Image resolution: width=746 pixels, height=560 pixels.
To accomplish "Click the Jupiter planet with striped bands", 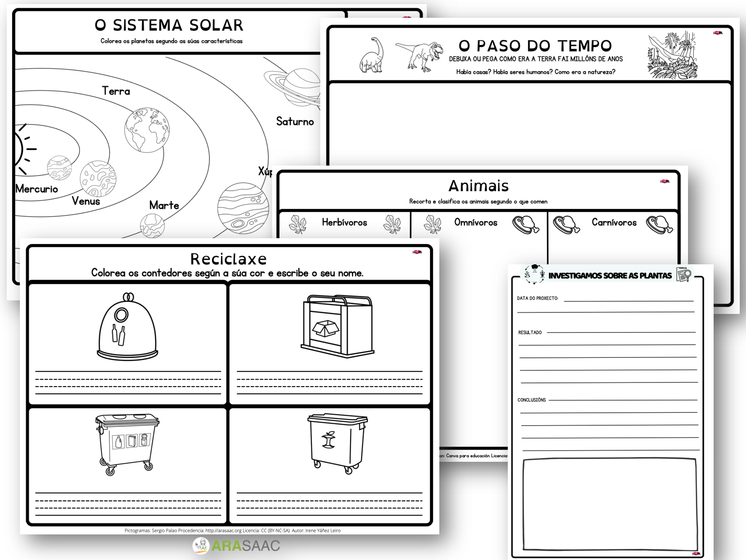I will (243, 208).
